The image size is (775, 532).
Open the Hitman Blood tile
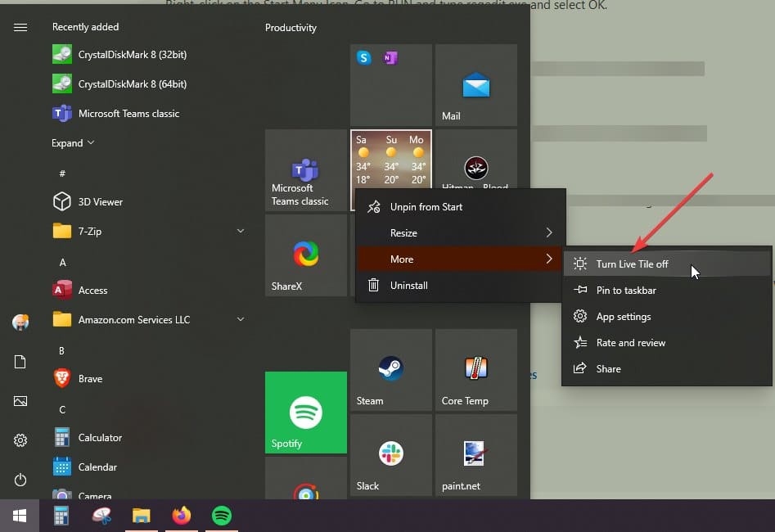click(x=476, y=160)
